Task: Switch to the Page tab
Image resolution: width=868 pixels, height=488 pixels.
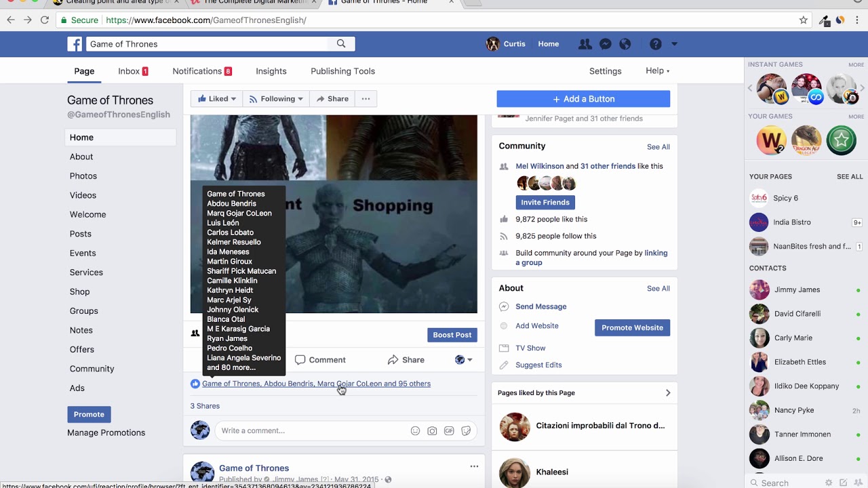Action: point(84,71)
